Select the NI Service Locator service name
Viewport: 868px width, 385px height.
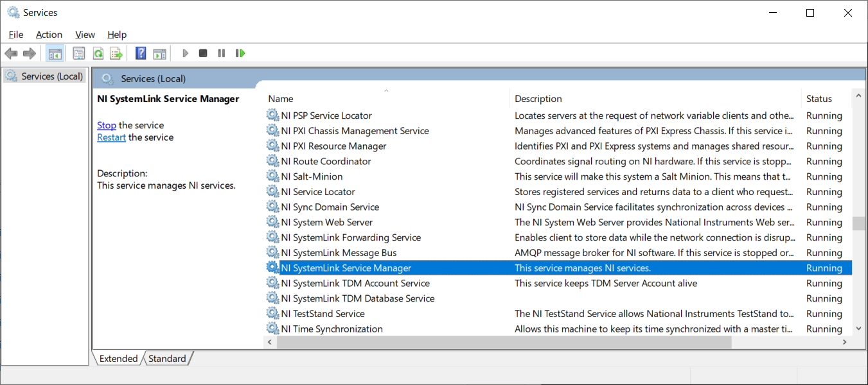coord(318,192)
